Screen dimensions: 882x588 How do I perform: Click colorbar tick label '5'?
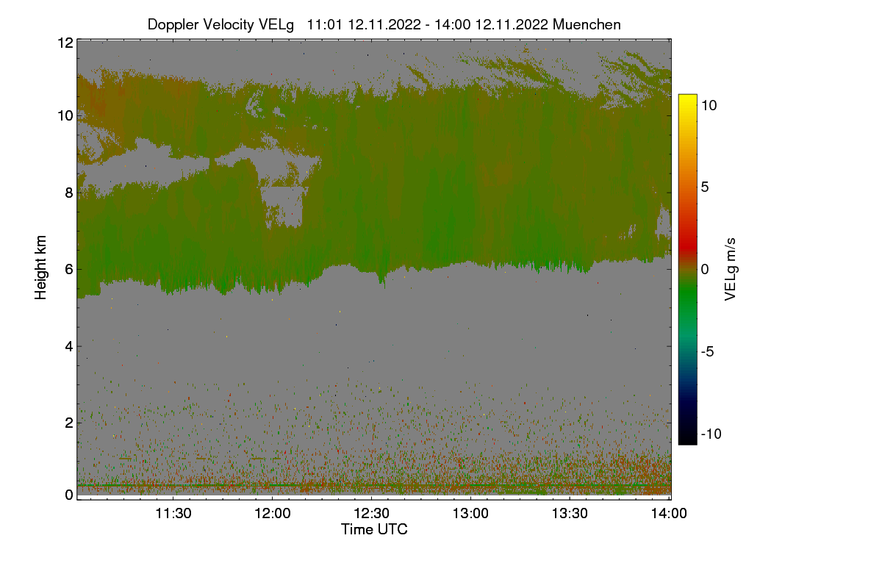tap(705, 187)
